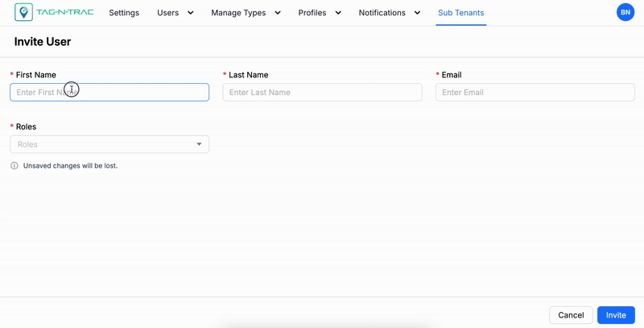
Task: Click the Invite button
Action: 616,315
